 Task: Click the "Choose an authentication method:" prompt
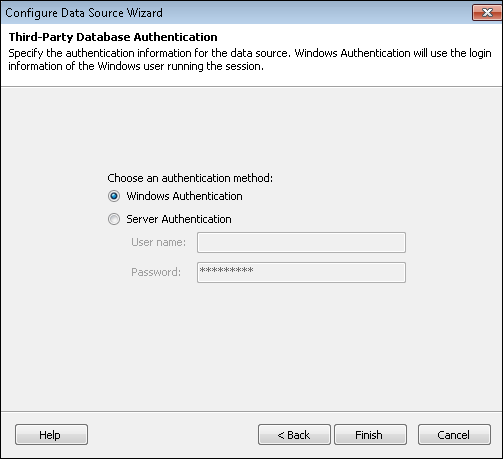click(190, 178)
